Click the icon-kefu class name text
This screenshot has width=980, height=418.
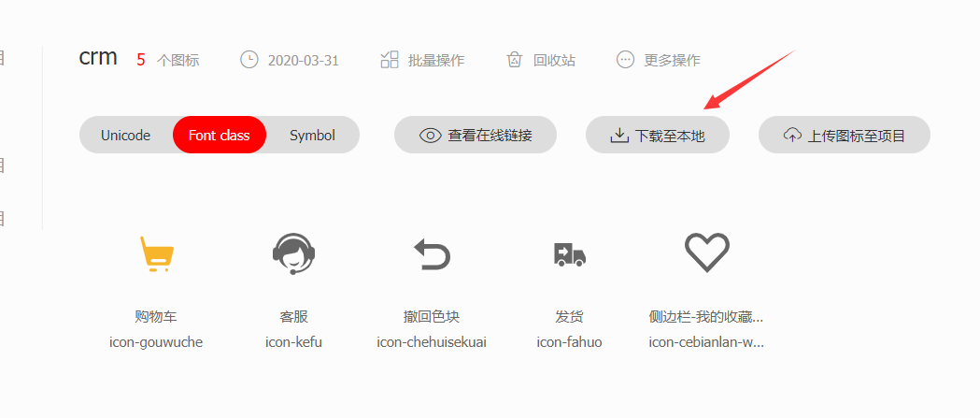(x=293, y=343)
